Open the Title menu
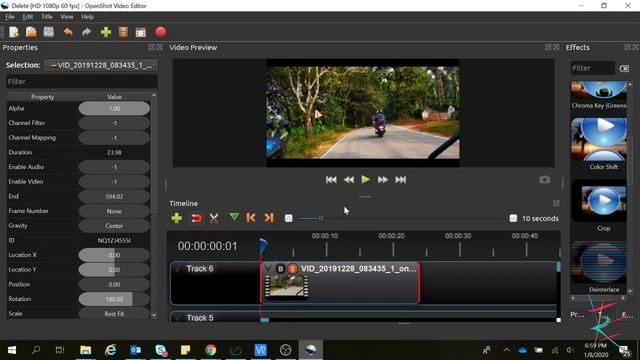The width and height of the screenshot is (640, 360). coord(47,17)
